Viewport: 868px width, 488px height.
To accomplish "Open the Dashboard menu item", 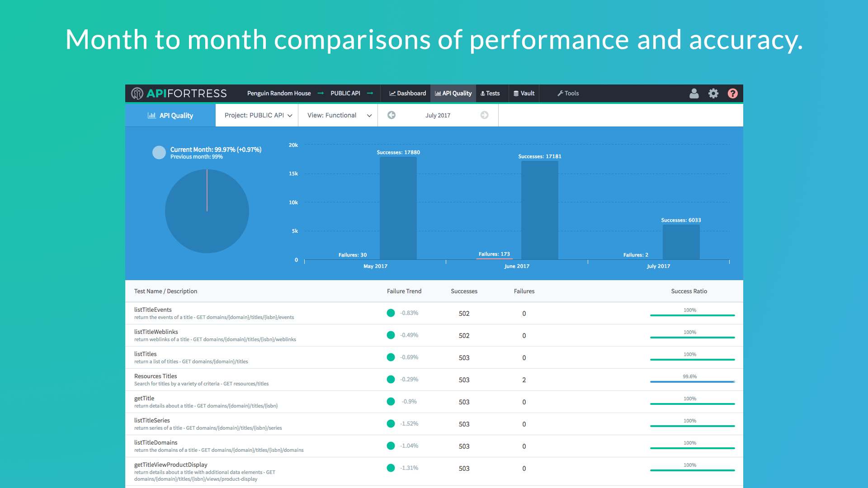I will click(407, 94).
